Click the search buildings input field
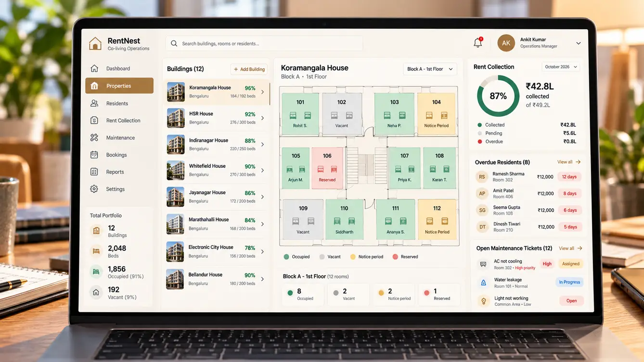The image size is (644, 362). click(x=264, y=43)
